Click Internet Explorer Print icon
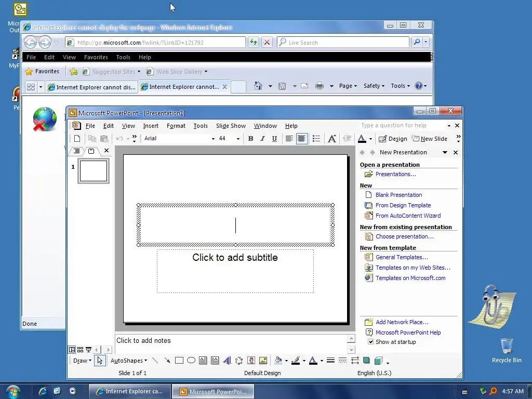This screenshot has height=399, width=532. (x=320, y=86)
